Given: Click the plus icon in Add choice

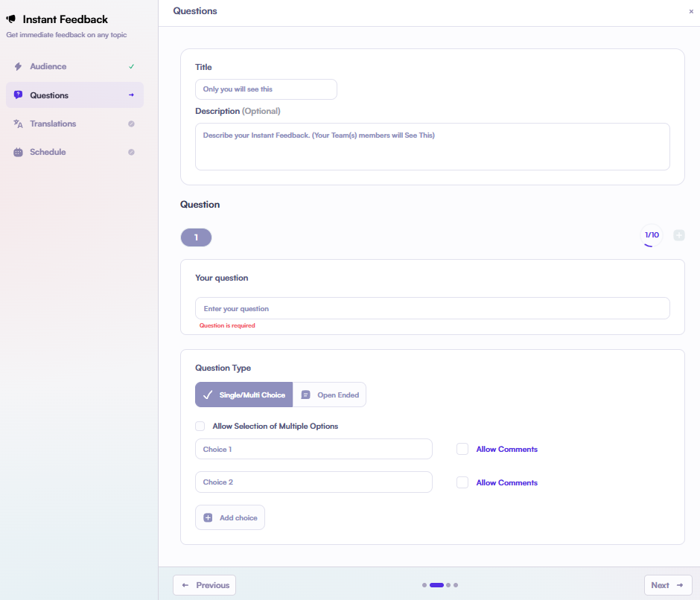Looking at the screenshot, I should (208, 517).
